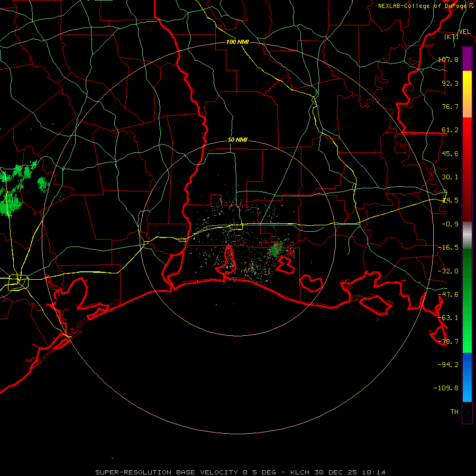Select the 92.3 scale value
The image size is (476, 476).
(450, 83)
